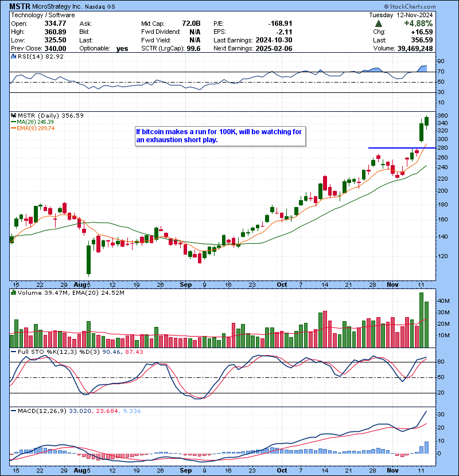Click the Technology / Software sector label
The height and width of the screenshot is (476, 459).
(x=43, y=15)
